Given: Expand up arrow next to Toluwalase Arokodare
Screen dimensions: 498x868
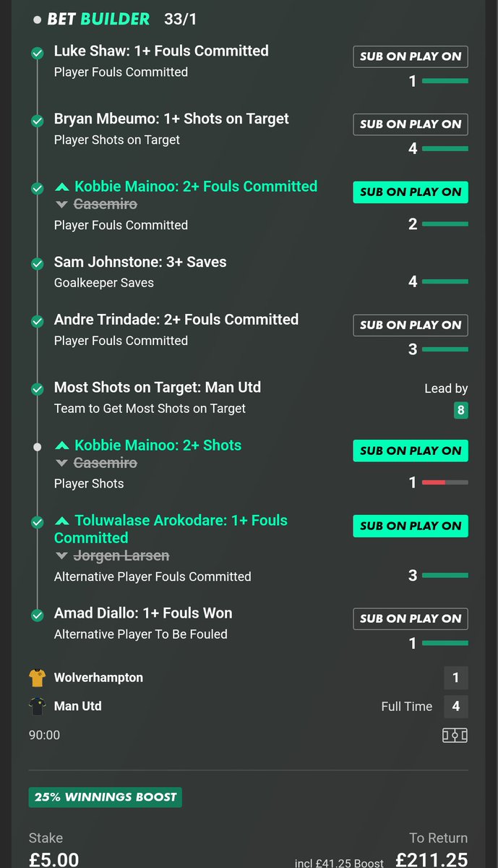Looking at the screenshot, I should (x=62, y=521).
